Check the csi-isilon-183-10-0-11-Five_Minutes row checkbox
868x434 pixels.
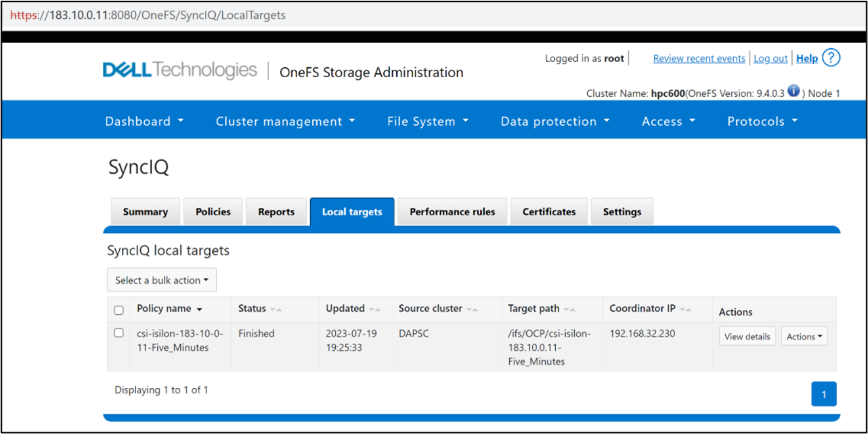tap(119, 333)
